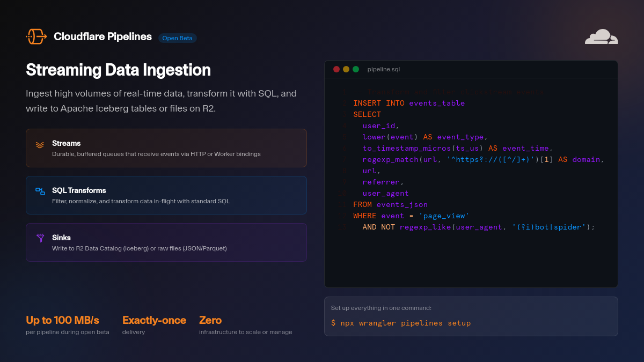Click the 'referrer,' code line
Viewport: 644px width, 362px height.
(383, 182)
